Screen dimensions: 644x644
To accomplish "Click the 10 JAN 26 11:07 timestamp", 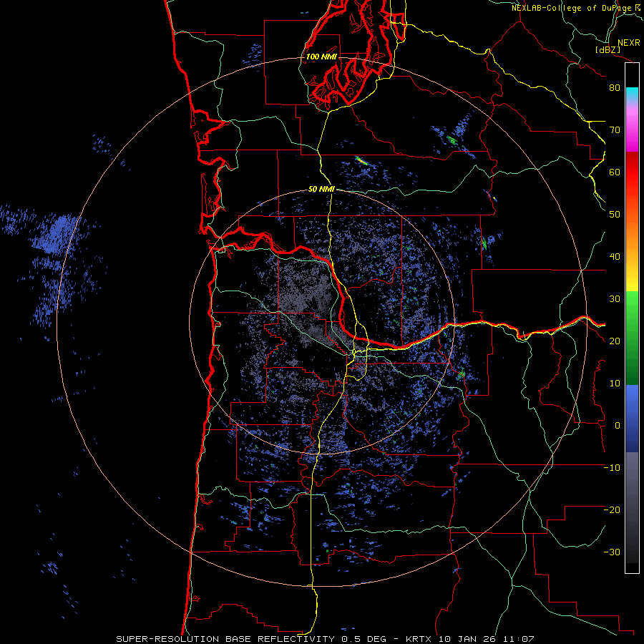I will [x=487, y=639].
